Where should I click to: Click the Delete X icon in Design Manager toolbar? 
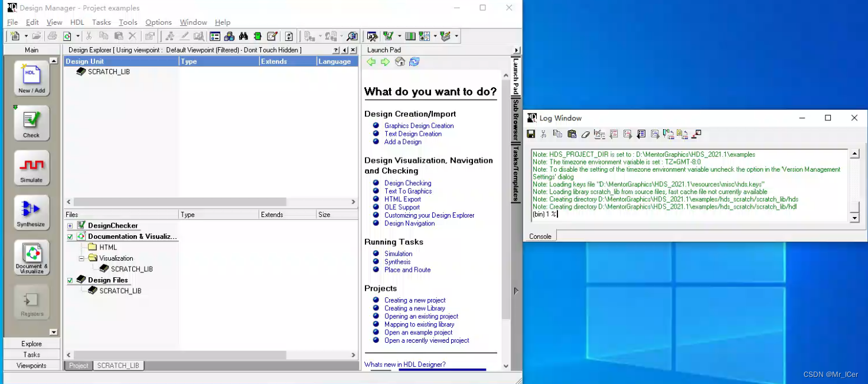click(132, 37)
